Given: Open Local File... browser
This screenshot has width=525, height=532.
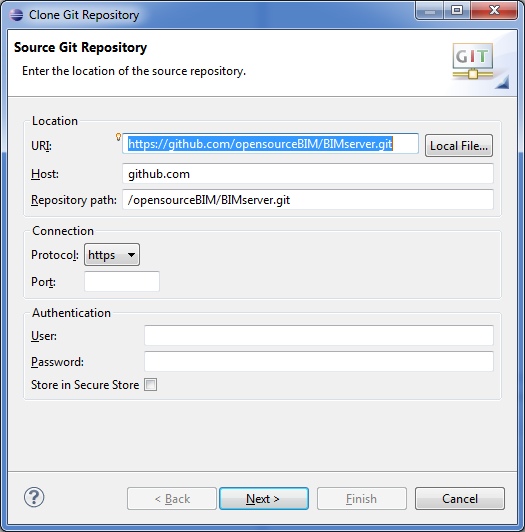Looking at the screenshot, I should click(x=459, y=146).
